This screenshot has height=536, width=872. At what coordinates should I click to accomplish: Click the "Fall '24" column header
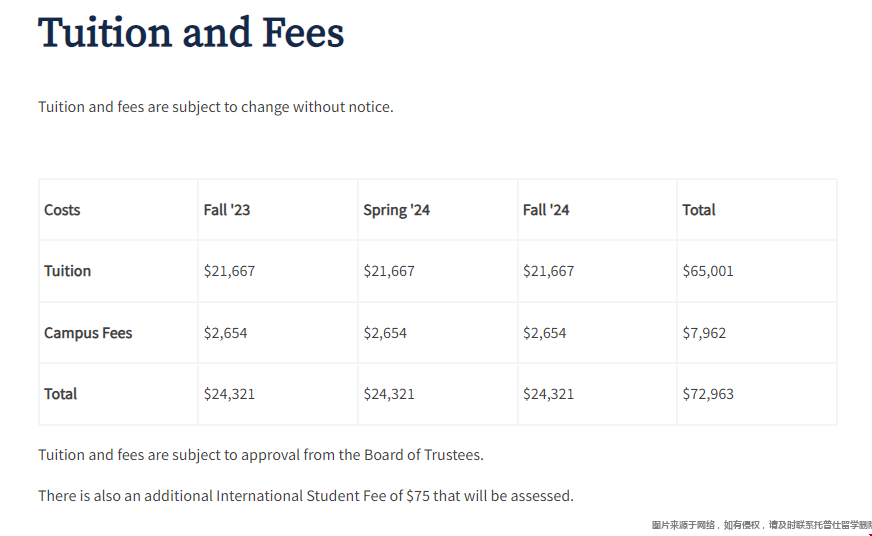546,210
